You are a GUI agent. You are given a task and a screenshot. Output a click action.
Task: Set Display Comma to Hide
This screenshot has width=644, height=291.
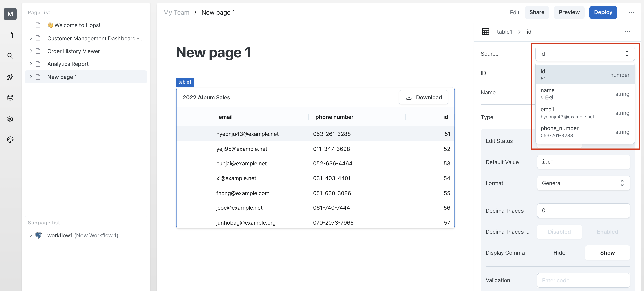click(559, 253)
